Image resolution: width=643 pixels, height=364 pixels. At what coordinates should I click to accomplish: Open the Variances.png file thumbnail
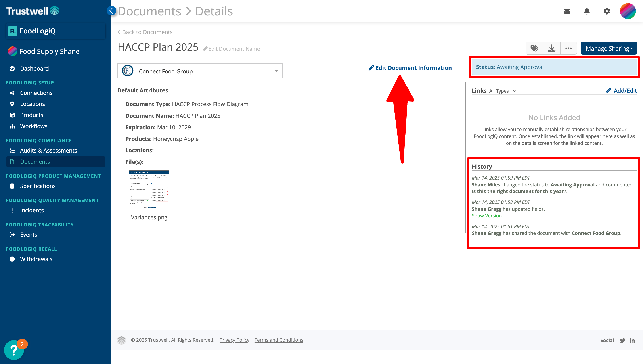pyautogui.click(x=149, y=189)
